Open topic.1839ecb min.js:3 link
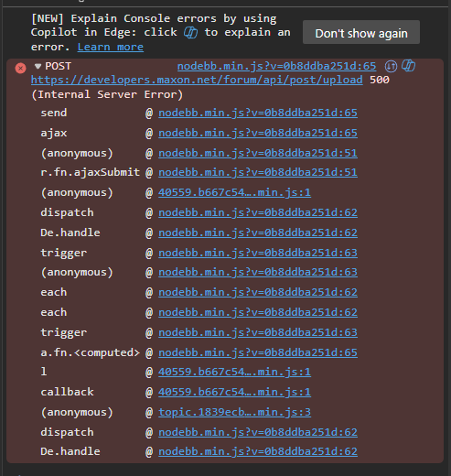This screenshot has width=451, height=476. pos(234,412)
